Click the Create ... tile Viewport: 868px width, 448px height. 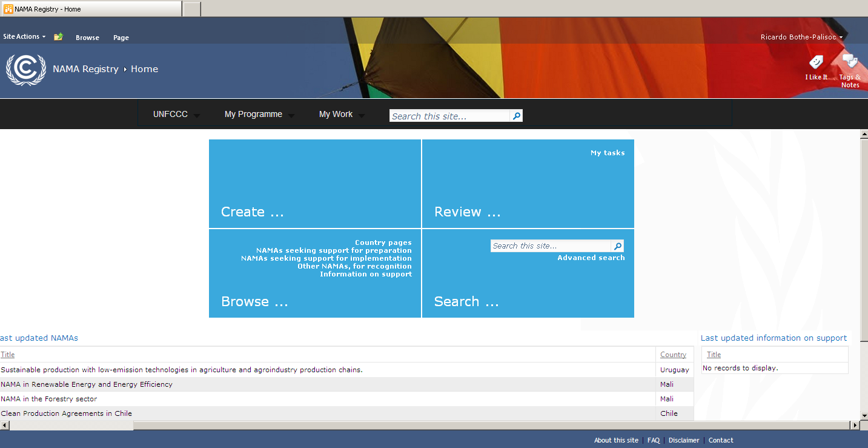click(x=315, y=184)
